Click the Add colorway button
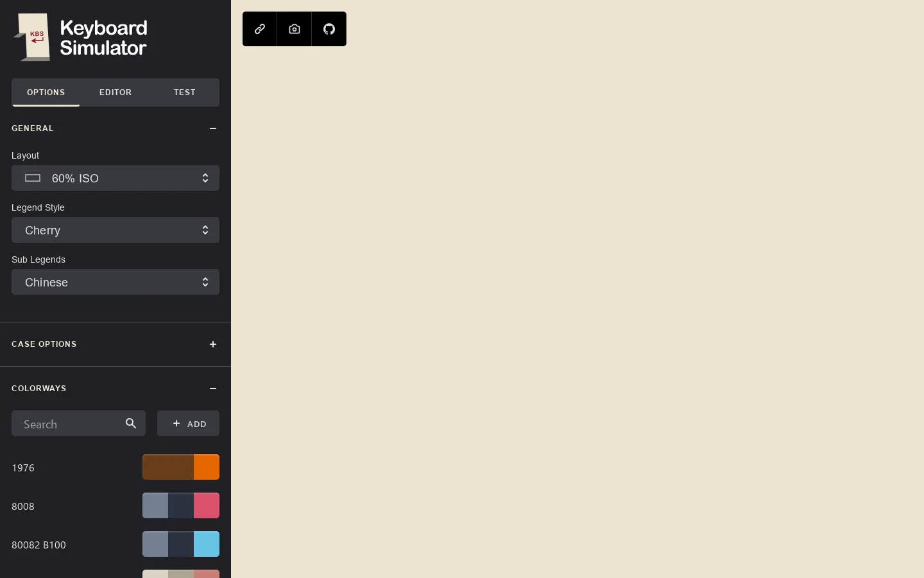Image resolution: width=924 pixels, height=578 pixels. coord(189,424)
